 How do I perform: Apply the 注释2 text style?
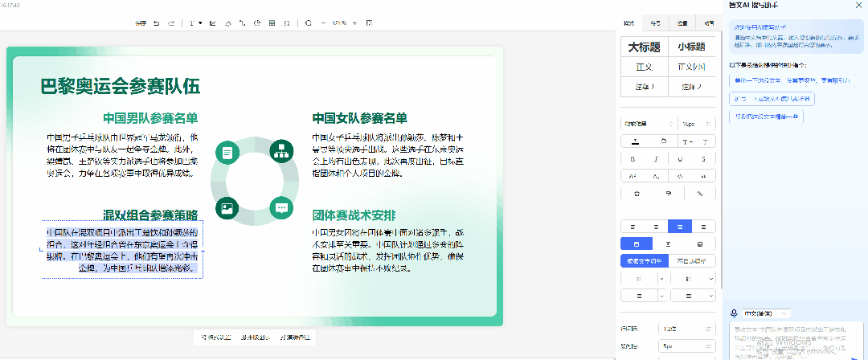pos(691,87)
